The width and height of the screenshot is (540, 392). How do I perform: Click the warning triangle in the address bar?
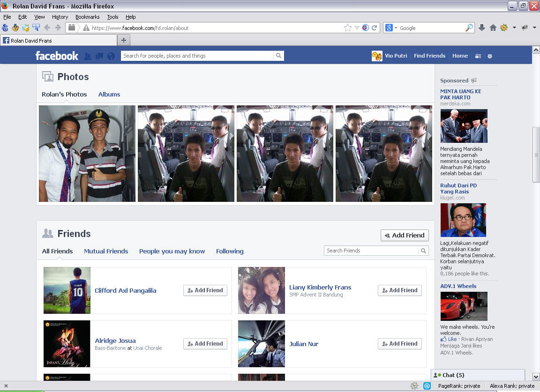pos(86,28)
